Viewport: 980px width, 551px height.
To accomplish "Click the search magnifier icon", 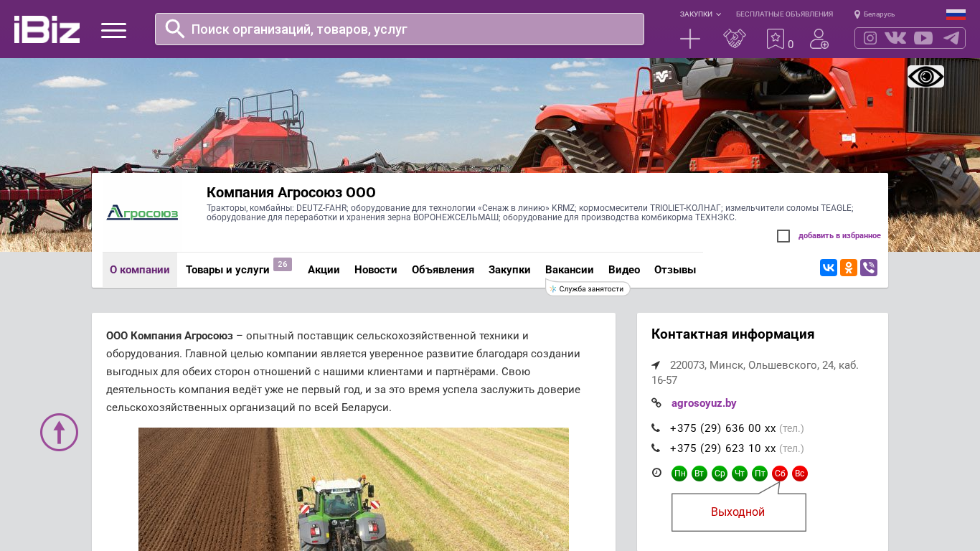I will [x=174, y=29].
